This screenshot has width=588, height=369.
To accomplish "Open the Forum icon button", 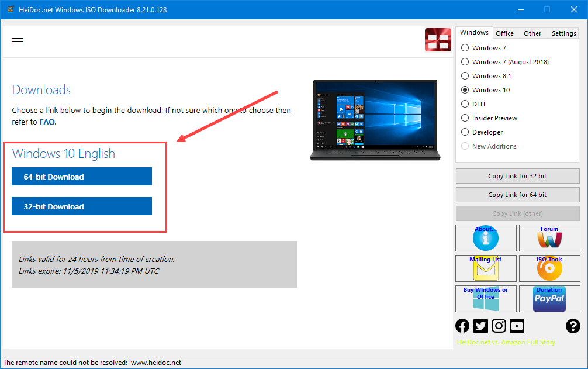I will [x=549, y=238].
